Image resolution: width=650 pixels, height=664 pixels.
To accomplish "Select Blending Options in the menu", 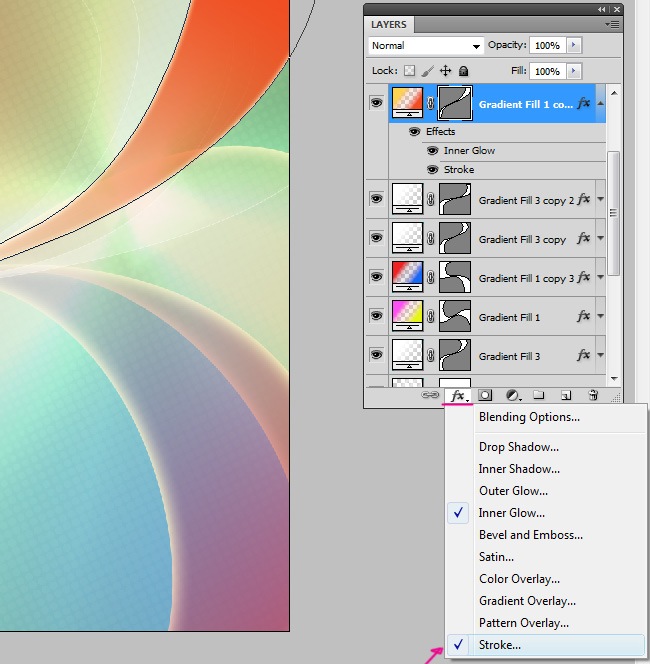I will [529, 417].
